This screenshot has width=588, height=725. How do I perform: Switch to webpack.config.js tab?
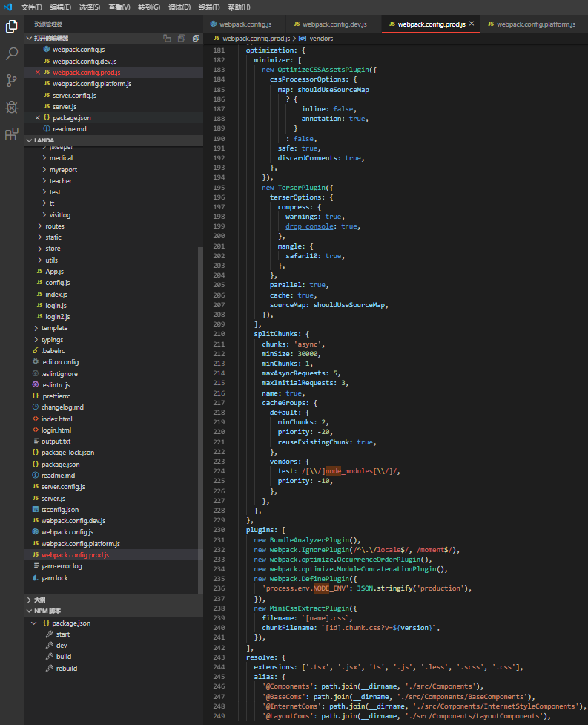(x=245, y=24)
